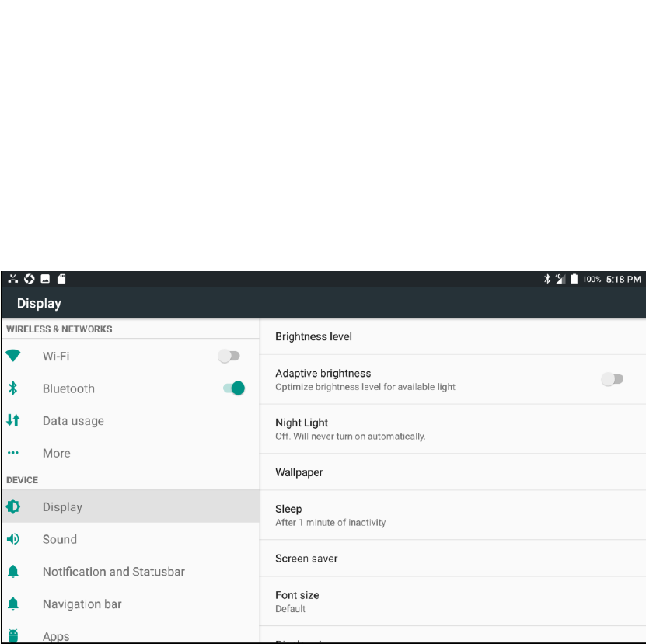Select Display in the Device section

[130, 506]
